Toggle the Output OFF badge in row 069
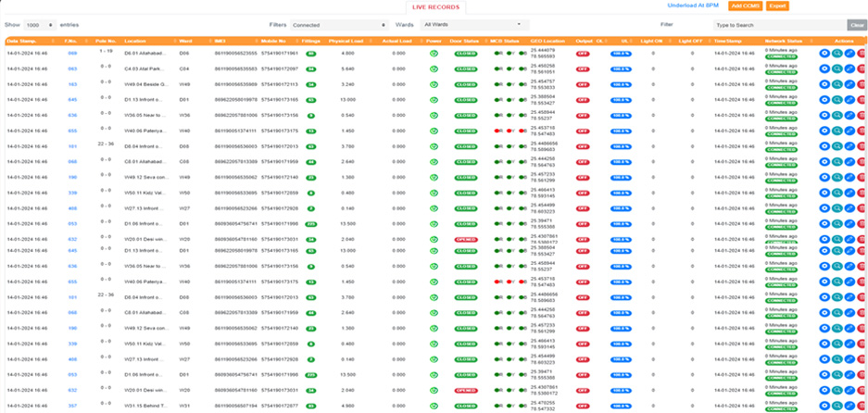 coord(583,54)
